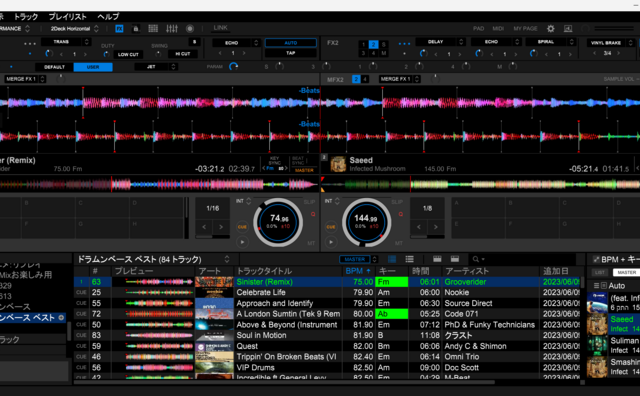Image resolution: width=640 pixels, height=396 pixels.
Task: Assign FX2 to deck 2
Action: tap(373, 44)
